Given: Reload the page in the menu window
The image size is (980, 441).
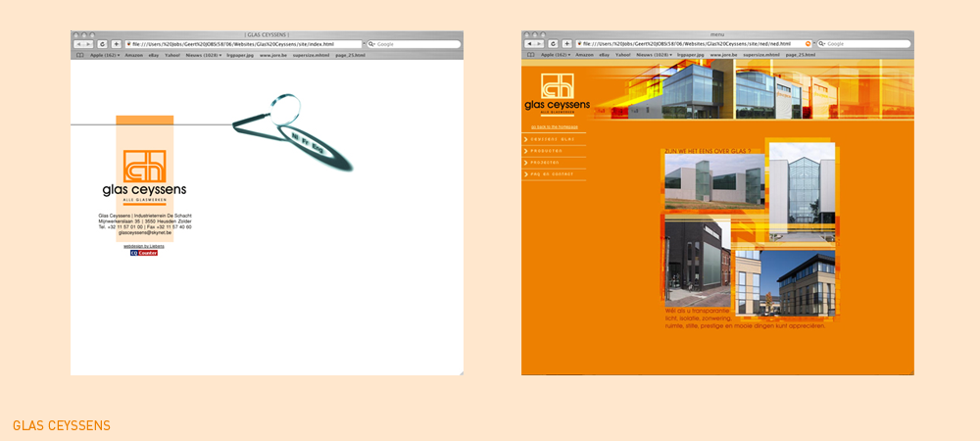Looking at the screenshot, I should (x=553, y=44).
